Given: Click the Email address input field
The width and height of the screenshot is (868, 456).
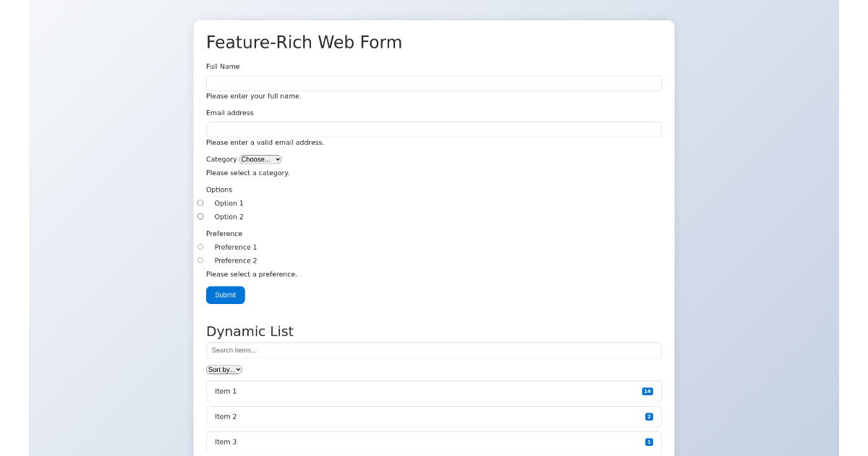Looking at the screenshot, I should tap(433, 130).
